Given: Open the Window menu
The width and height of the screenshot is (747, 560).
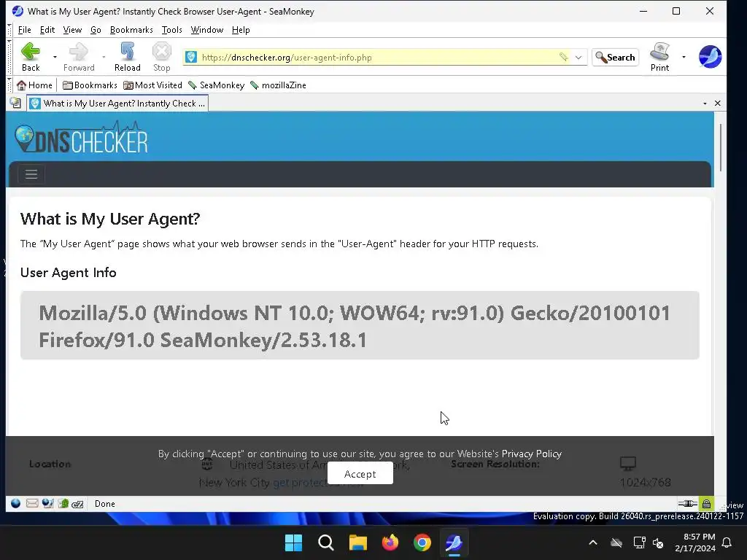Looking at the screenshot, I should pyautogui.click(x=206, y=29).
